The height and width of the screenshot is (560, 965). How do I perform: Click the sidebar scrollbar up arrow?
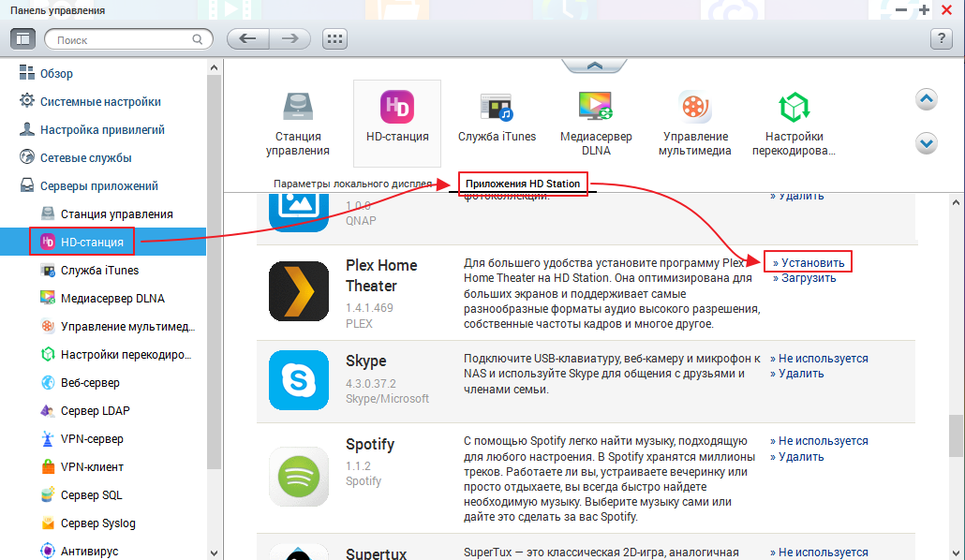click(x=214, y=67)
